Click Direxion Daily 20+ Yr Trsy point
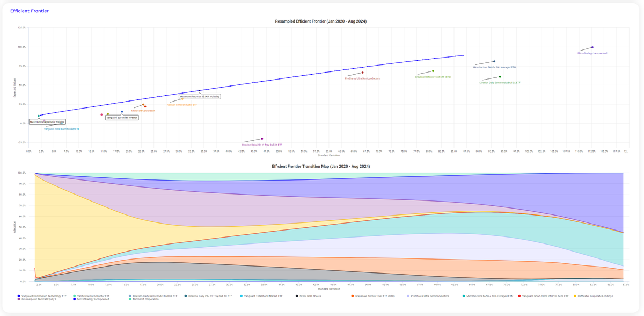644x316 pixels. point(262,139)
